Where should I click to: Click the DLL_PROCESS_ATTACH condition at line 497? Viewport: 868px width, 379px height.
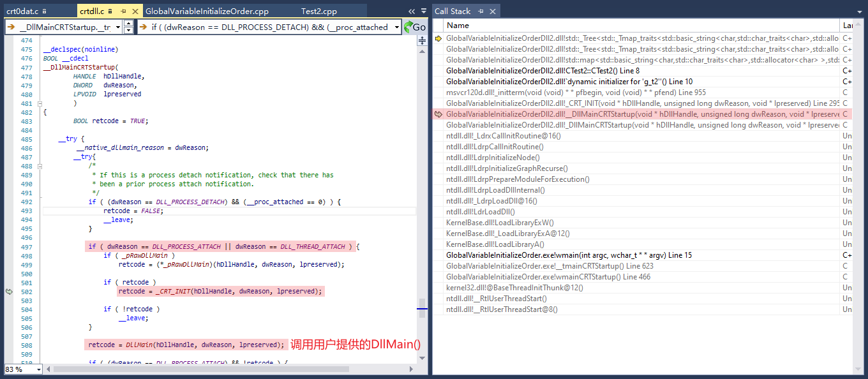click(222, 246)
